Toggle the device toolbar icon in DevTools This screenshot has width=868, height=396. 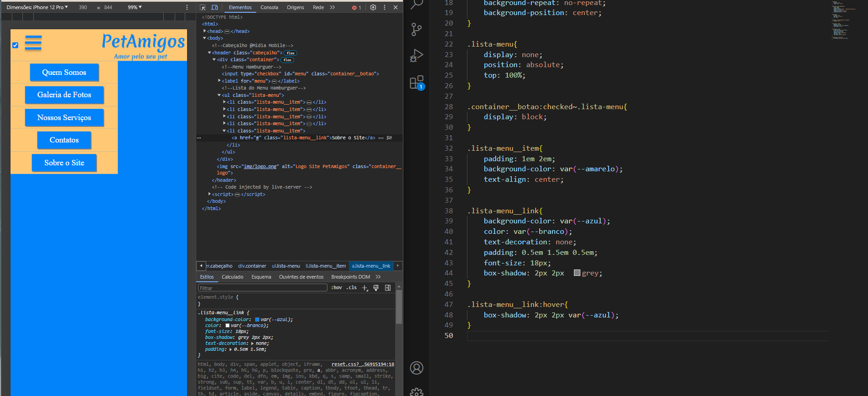214,7
